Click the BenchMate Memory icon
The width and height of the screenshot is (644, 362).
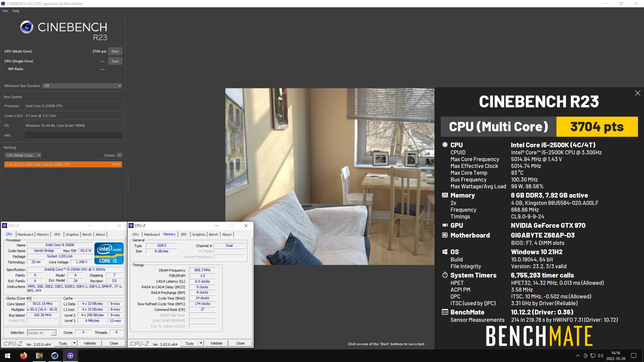pyautogui.click(x=445, y=195)
